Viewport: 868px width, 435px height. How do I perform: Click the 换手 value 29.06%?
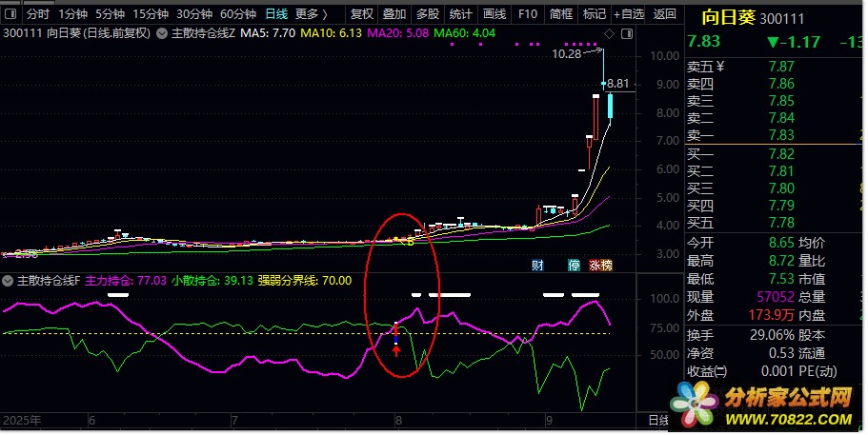(x=772, y=335)
